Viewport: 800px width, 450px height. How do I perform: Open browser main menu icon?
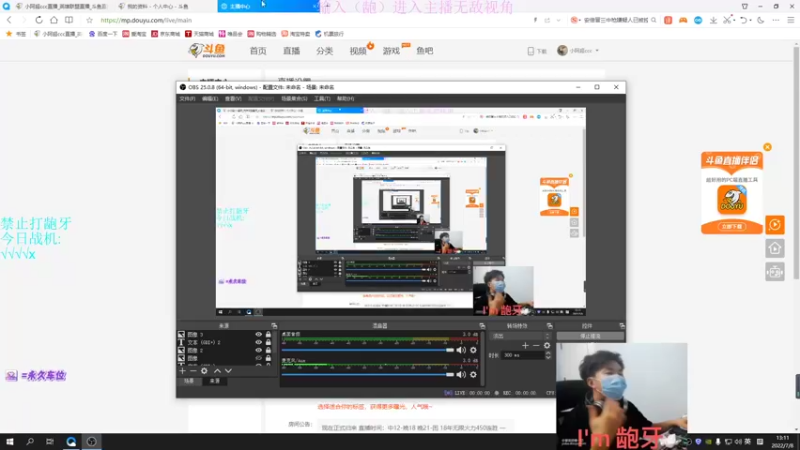coord(790,20)
